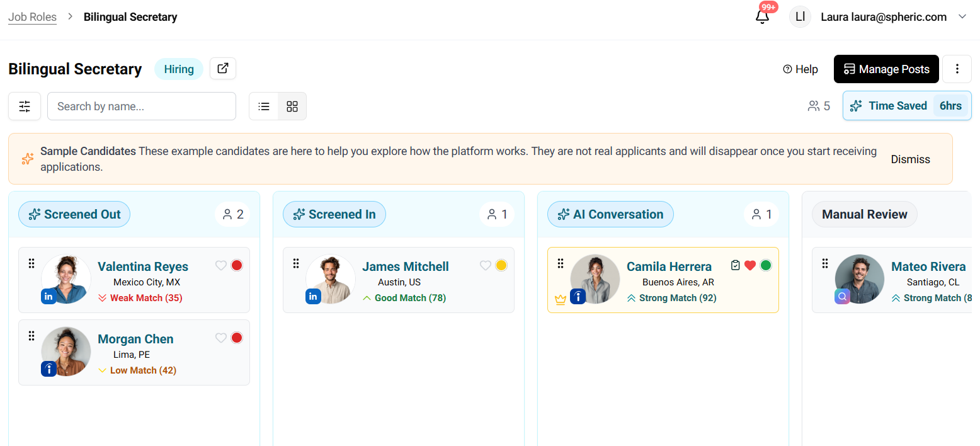Click LinkedIn badge on Valentina Reyes
This screenshot has height=446, width=980.
(x=48, y=297)
